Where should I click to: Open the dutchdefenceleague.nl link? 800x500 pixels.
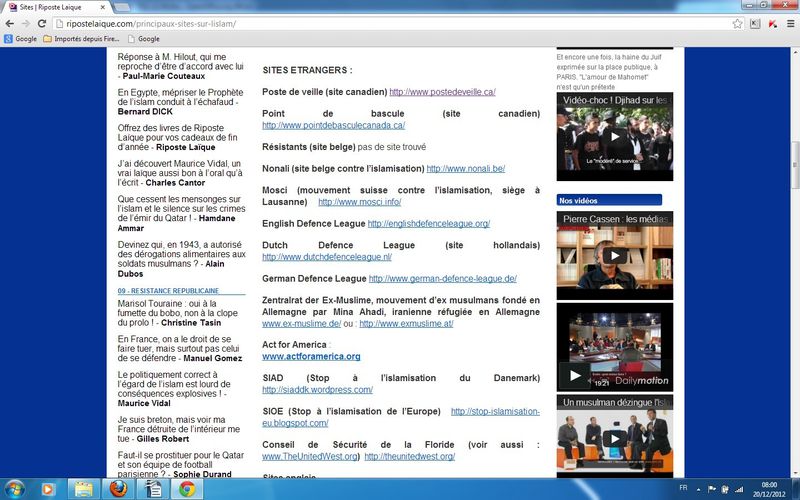pos(327,257)
